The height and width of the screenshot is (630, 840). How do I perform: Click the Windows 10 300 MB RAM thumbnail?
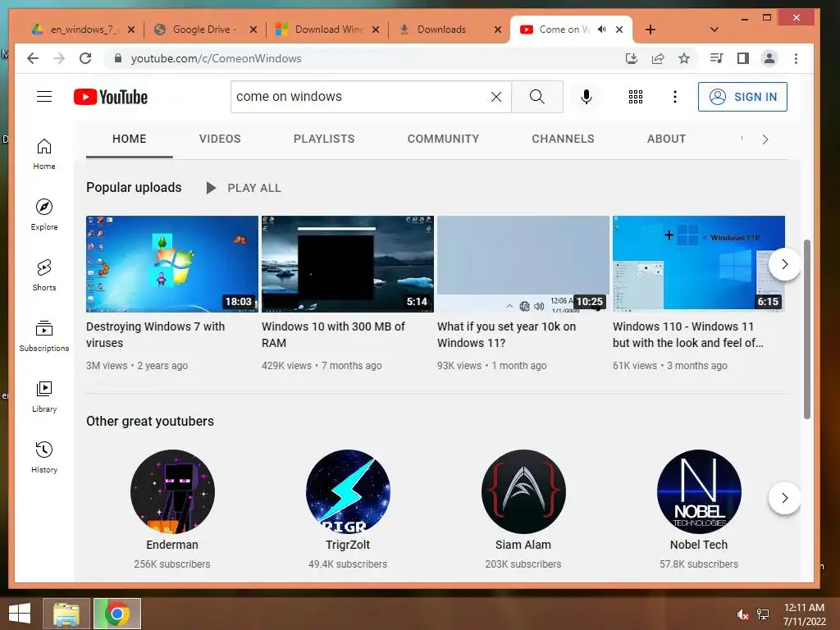(x=348, y=264)
